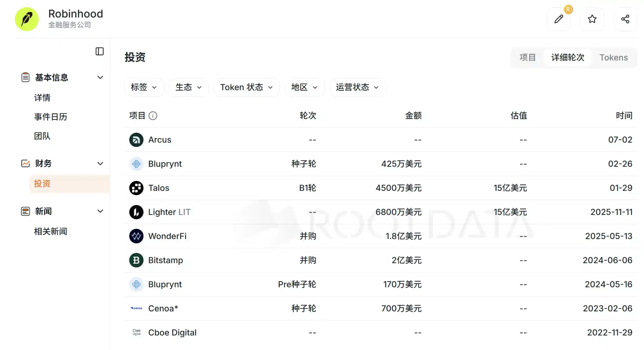Click the Cenoa project logo
Viewport: 644px width, 350px height.
(x=136, y=308)
